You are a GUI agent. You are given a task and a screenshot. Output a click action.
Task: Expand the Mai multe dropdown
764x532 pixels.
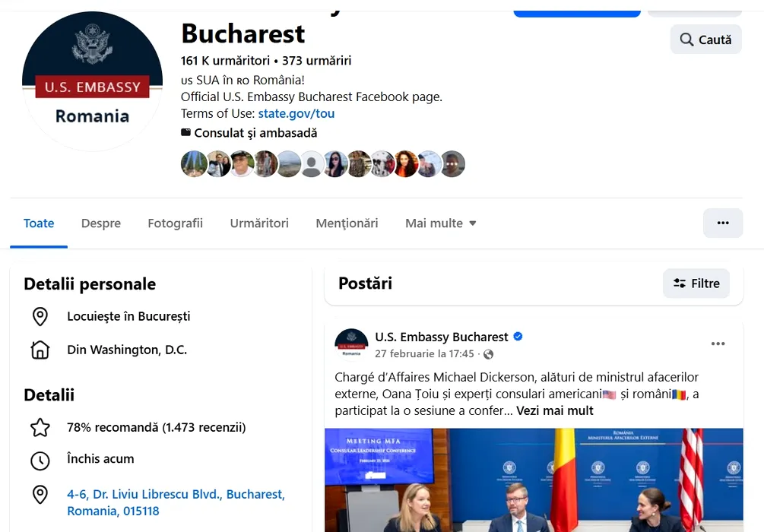[440, 223]
